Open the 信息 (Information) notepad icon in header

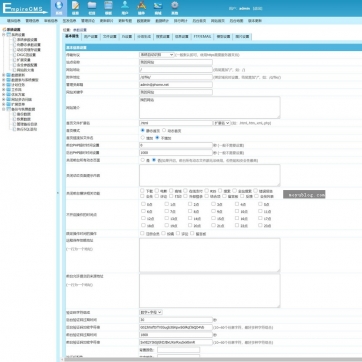(x=75, y=5)
